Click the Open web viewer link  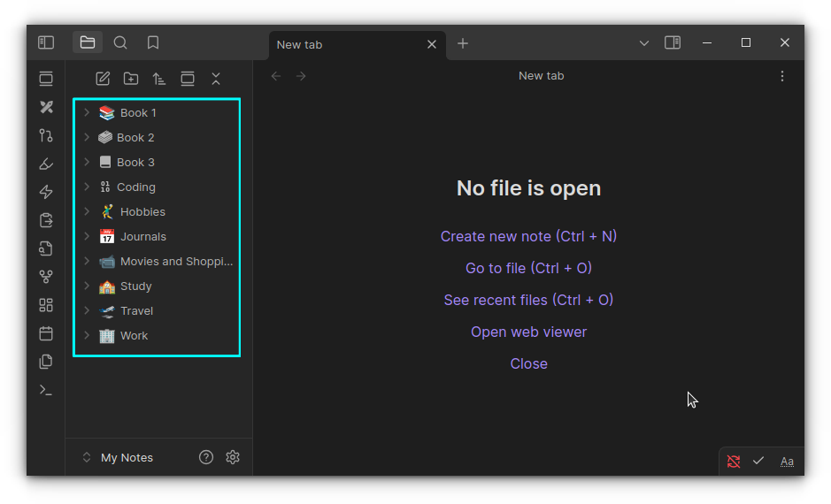coord(528,332)
